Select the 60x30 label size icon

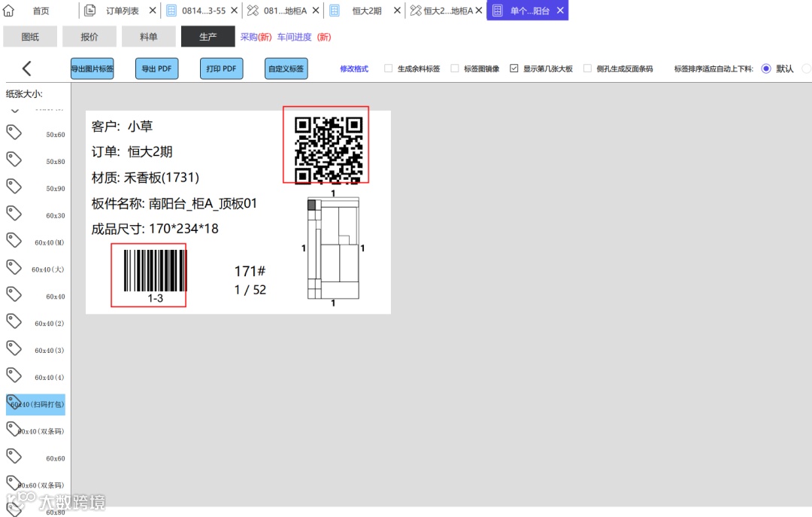(x=14, y=213)
